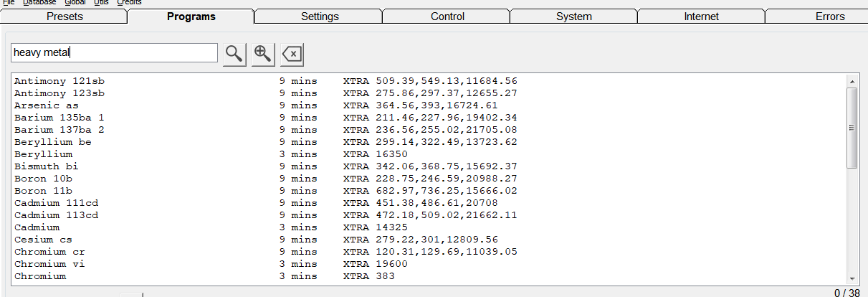868x297 pixels.
Task: View the Errors tab
Action: tap(830, 16)
